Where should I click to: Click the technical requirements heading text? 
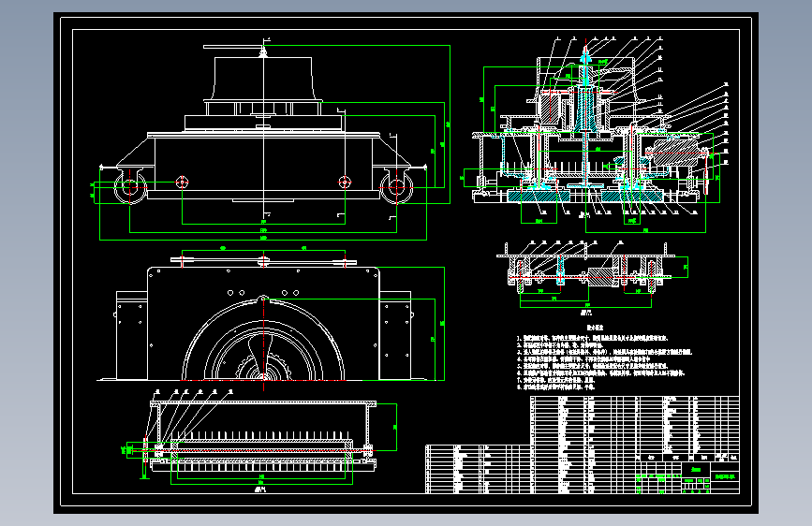point(595,328)
